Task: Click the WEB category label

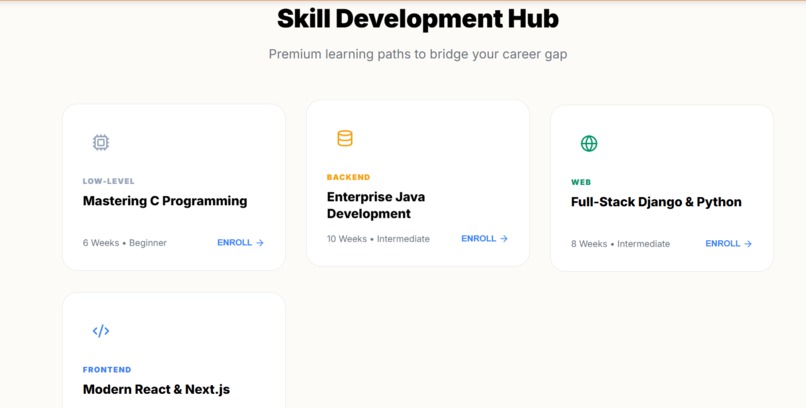Action: 581,182
